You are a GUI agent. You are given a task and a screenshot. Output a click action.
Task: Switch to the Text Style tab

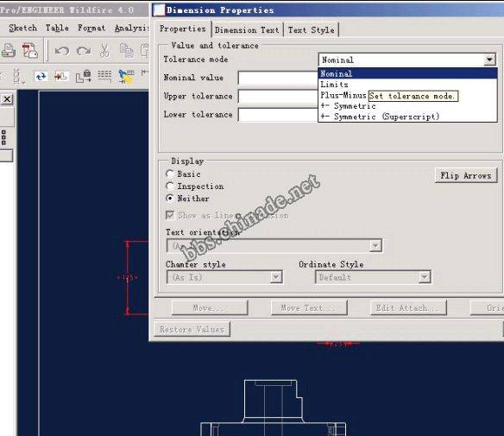[312, 30]
